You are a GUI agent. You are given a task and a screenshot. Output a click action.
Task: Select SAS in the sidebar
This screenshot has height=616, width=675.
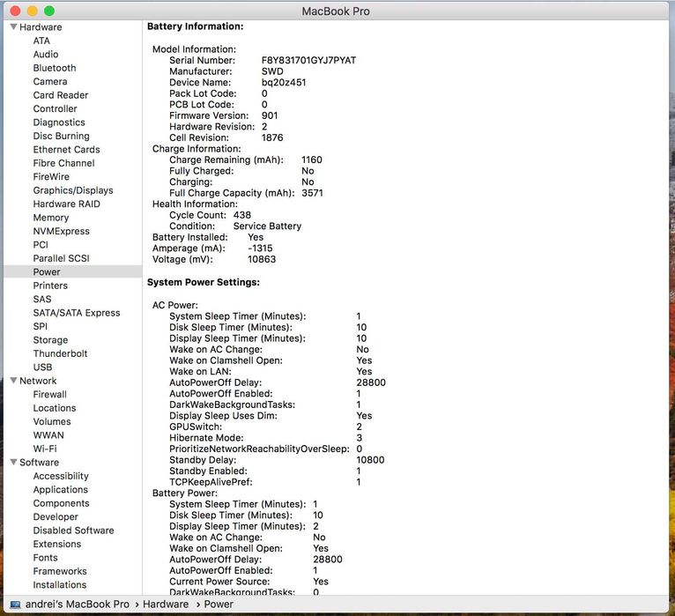(x=42, y=299)
